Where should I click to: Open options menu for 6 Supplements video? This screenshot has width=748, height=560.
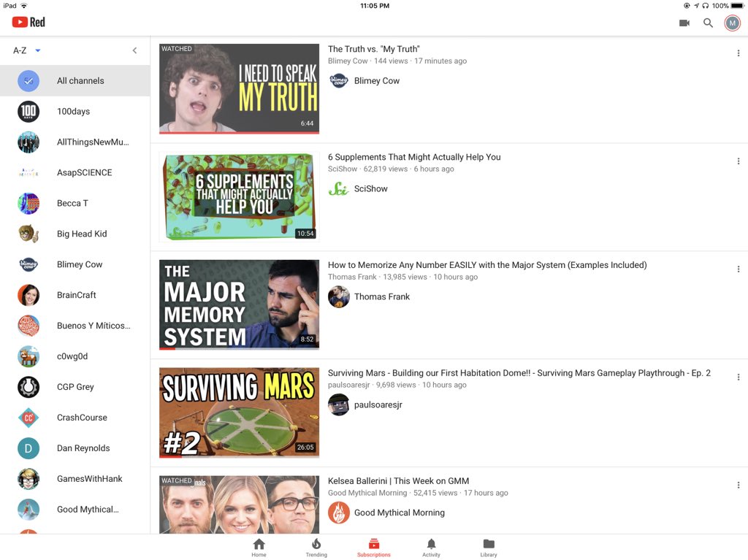[738, 161]
